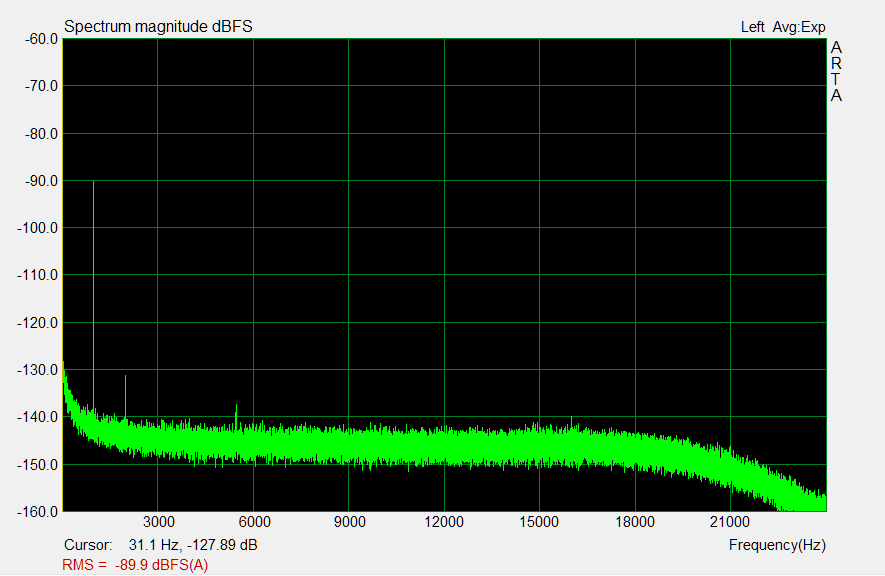
Task: Click the -160.0 y-axis label
Action: coord(38,512)
